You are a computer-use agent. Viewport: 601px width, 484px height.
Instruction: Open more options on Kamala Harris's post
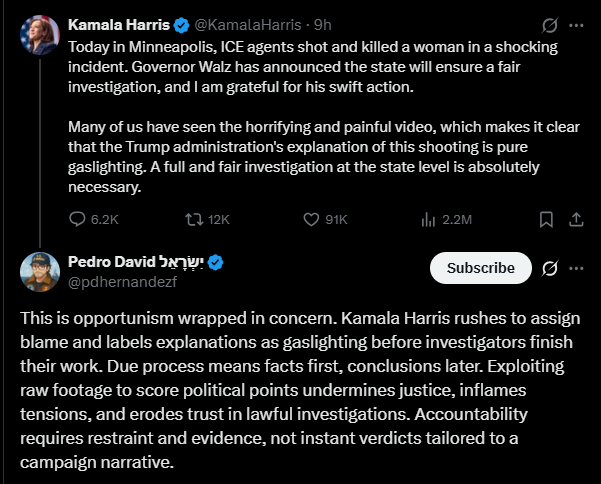coord(576,25)
